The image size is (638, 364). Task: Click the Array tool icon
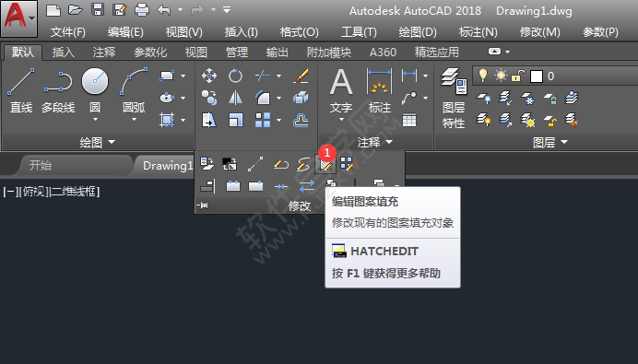click(263, 120)
